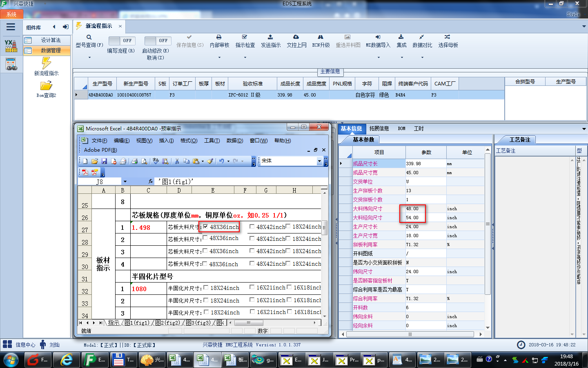Open Excel Paste options dropdown arrow

[203, 161]
